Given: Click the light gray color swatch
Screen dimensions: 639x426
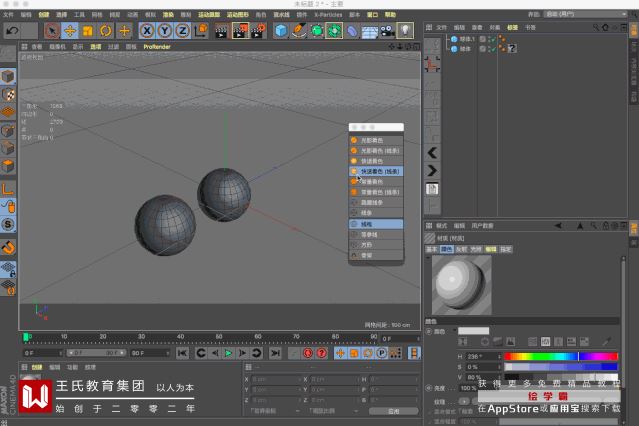Looking at the screenshot, I should click(x=473, y=331).
